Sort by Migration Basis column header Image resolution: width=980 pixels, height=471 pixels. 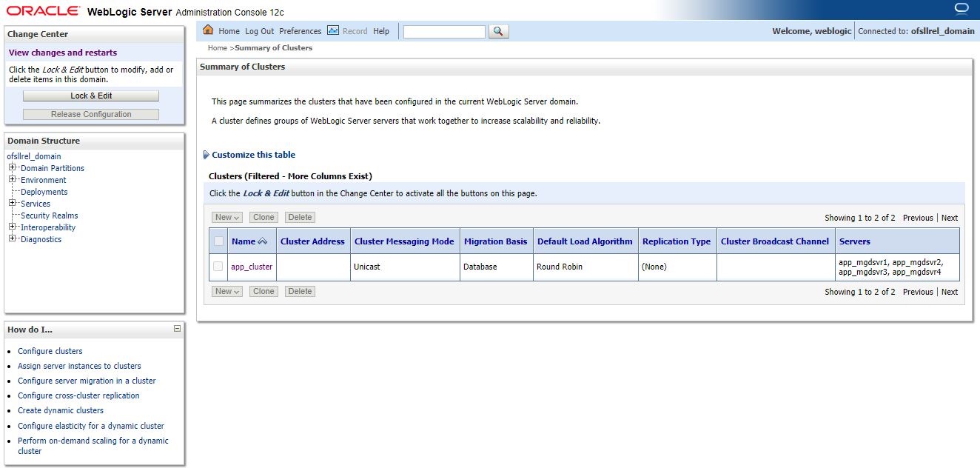[x=496, y=241]
